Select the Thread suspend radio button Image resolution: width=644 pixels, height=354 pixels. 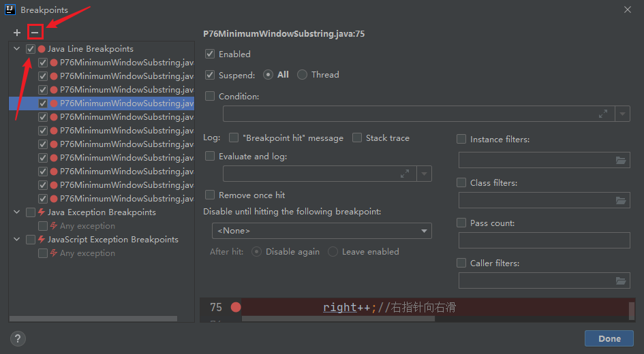[x=303, y=75]
